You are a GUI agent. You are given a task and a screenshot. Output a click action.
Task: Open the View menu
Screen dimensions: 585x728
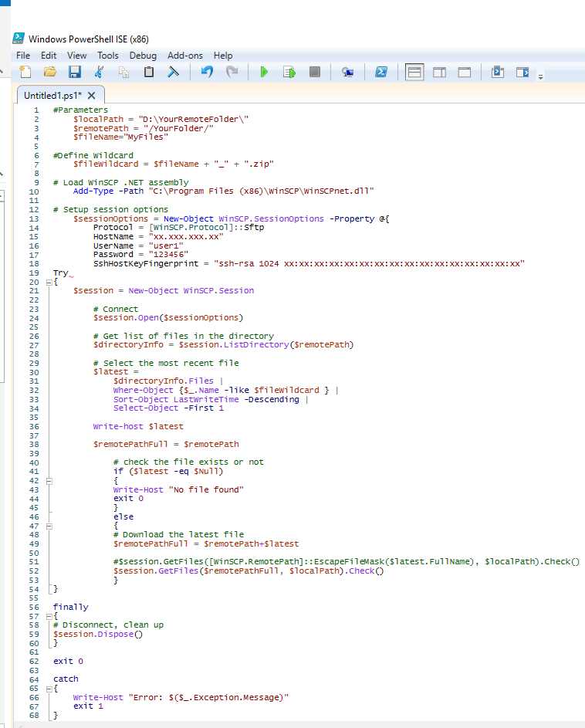click(x=76, y=56)
